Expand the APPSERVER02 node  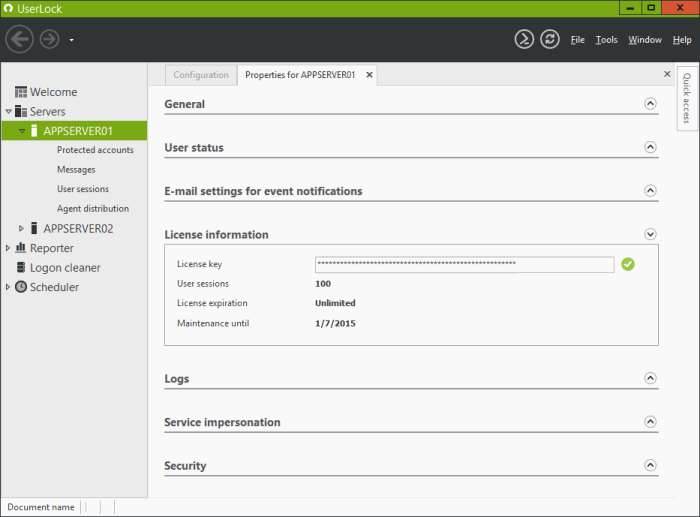coord(21,228)
